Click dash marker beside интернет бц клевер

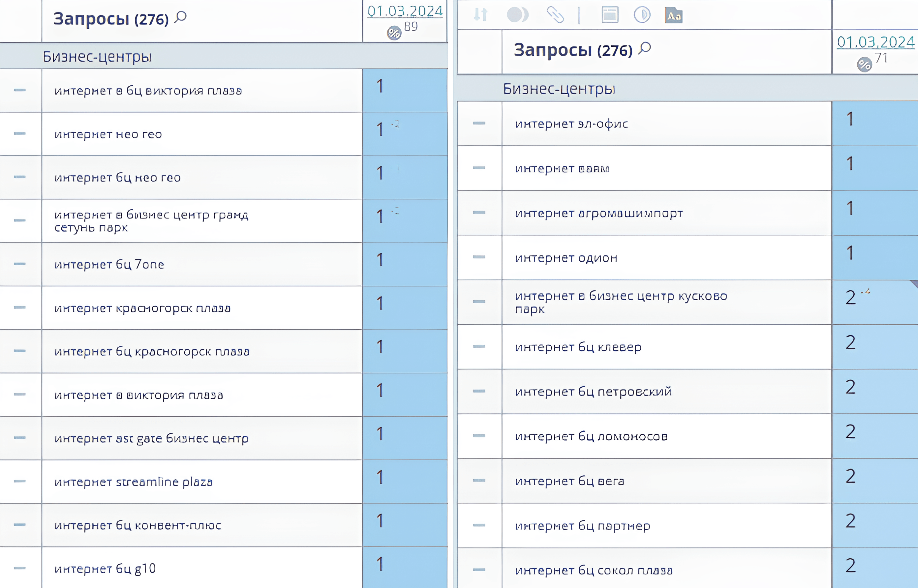click(x=479, y=347)
